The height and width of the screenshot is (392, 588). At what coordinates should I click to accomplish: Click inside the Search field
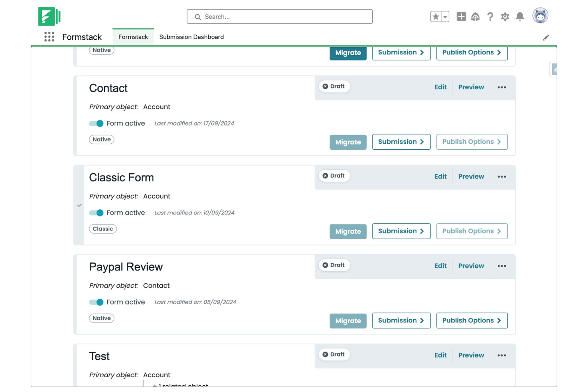pyautogui.click(x=279, y=17)
